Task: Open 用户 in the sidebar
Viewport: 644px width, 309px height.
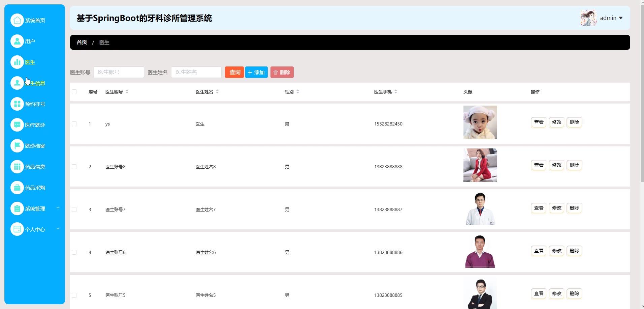Action: pyautogui.click(x=30, y=41)
